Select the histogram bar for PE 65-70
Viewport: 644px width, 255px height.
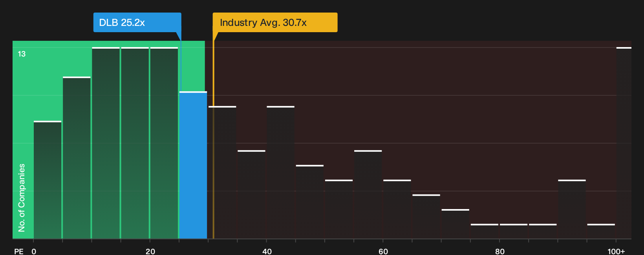coord(426,217)
